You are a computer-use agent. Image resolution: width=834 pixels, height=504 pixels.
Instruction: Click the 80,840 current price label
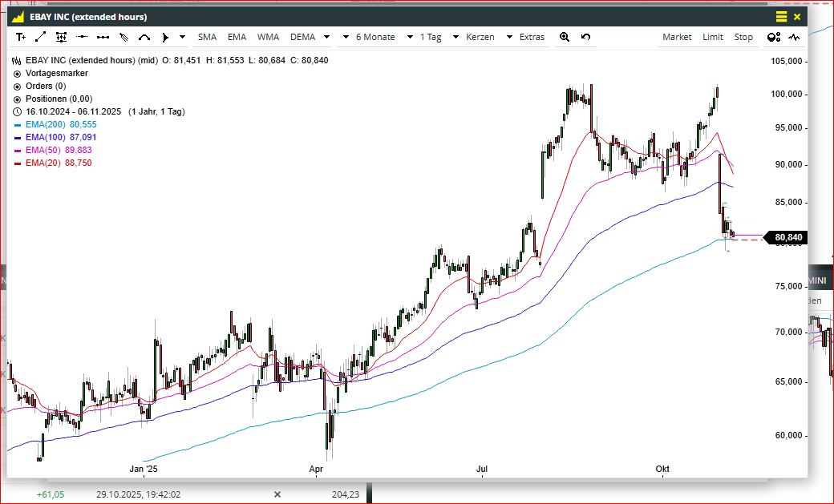788,237
